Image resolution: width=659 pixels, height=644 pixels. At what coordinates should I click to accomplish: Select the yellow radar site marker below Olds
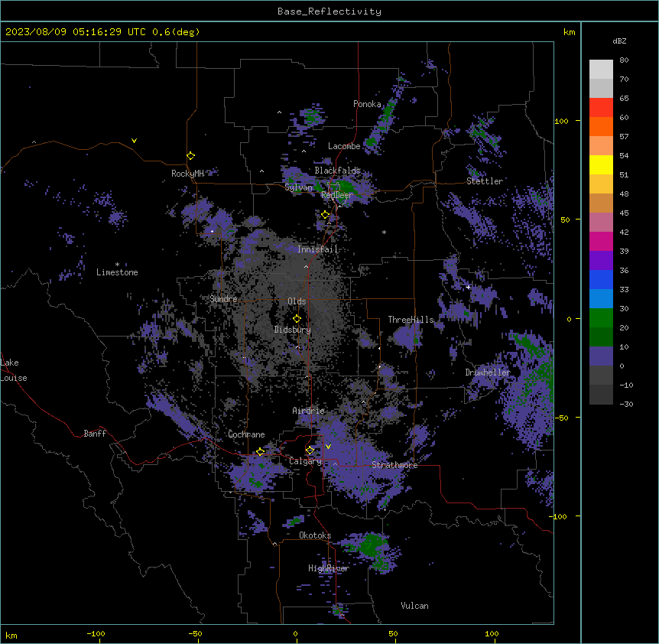click(297, 319)
